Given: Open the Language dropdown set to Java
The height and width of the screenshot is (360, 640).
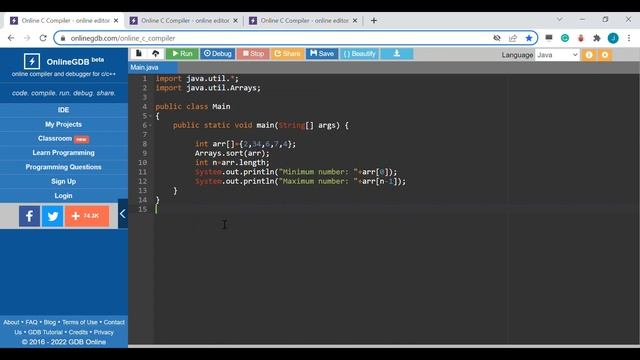Looking at the screenshot, I should [557, 55].
